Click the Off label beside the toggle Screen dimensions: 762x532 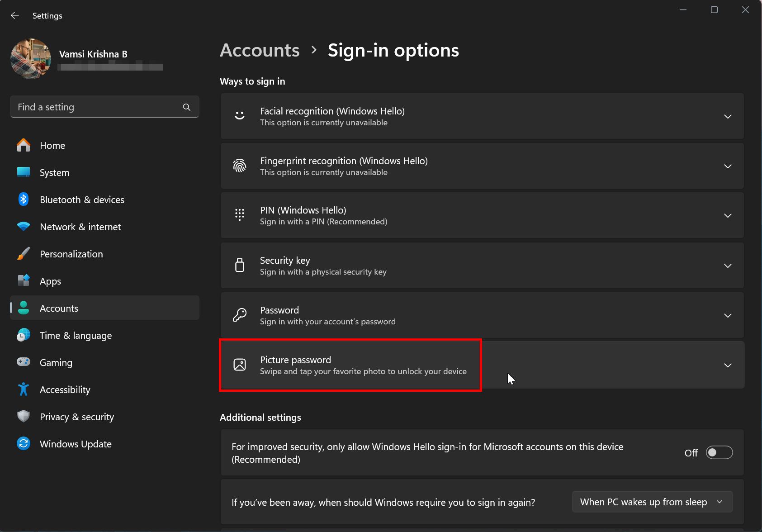pyautogui.click(x=691, y=453)
